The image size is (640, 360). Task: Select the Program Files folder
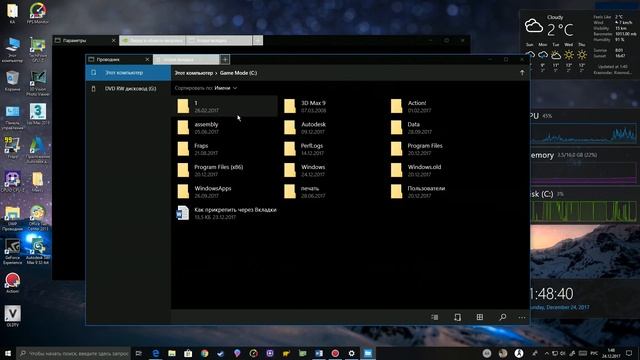click(x=439, y=149)
